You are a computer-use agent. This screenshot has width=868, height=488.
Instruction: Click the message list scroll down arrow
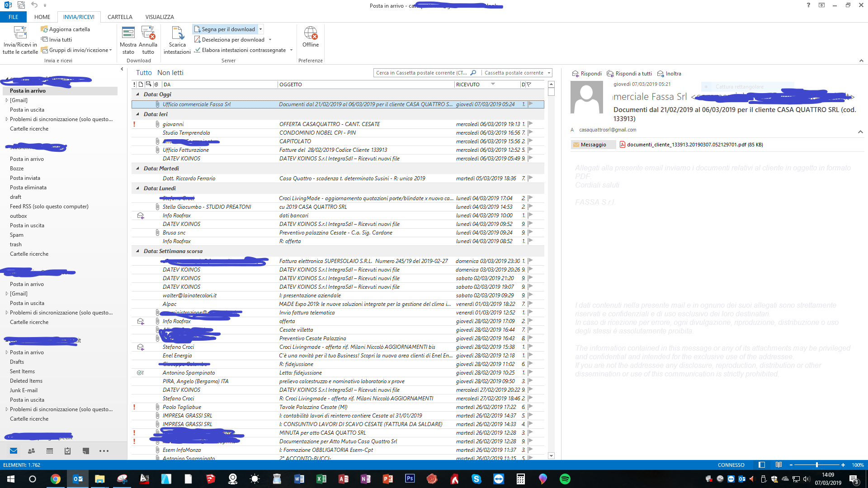pos(551,456)
